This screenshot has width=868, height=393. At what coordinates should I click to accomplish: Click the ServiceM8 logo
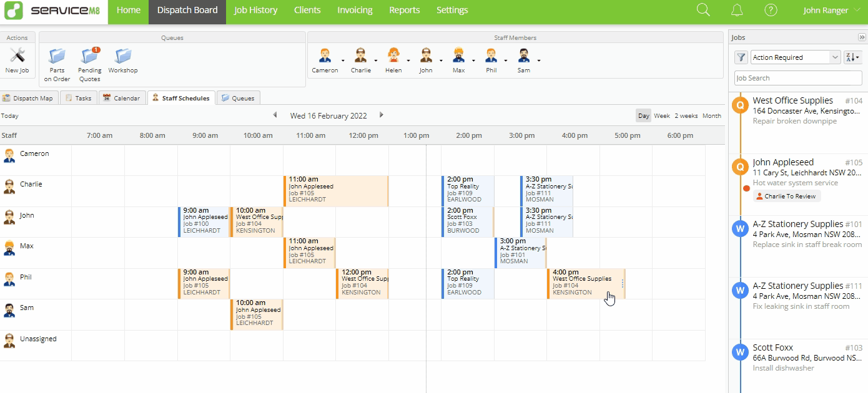pos(52,11)
